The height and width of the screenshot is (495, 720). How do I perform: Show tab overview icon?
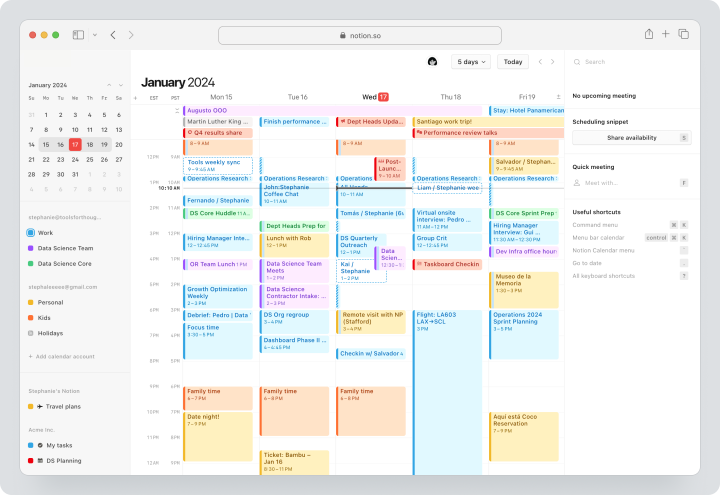pyautogui.click(x=684, y=34)
